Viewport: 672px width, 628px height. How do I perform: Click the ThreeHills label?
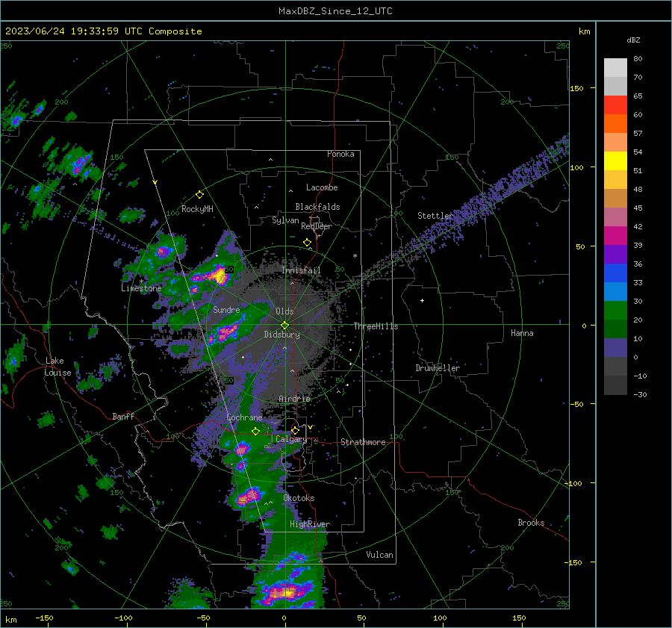(376, 326)
